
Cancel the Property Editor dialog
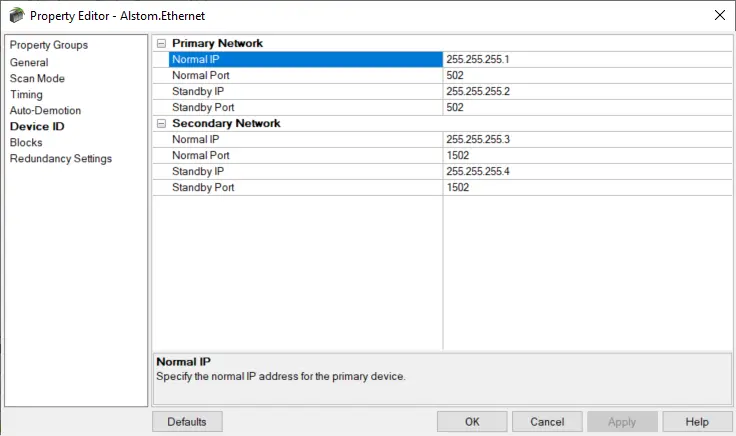(547, 421)
